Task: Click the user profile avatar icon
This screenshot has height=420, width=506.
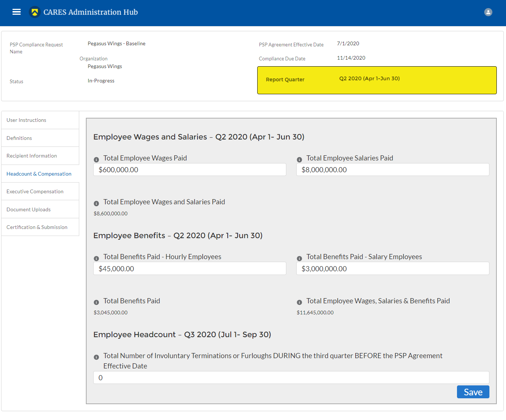Action: pos(488,12)
